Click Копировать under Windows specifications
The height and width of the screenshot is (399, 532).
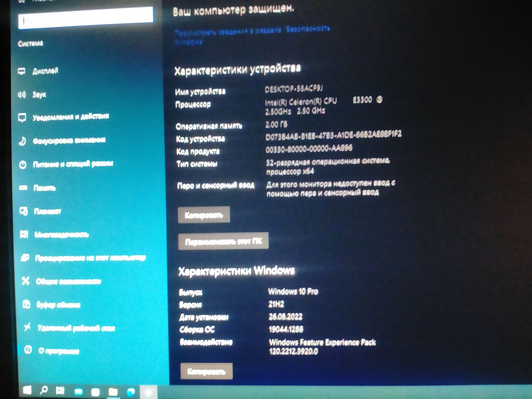pos(206,371)
